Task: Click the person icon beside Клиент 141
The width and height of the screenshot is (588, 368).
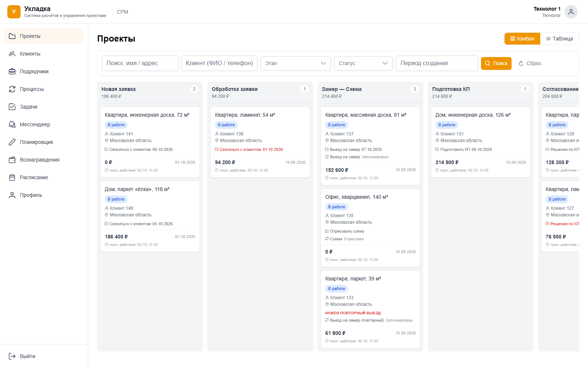Action: (x=107, y=134)
